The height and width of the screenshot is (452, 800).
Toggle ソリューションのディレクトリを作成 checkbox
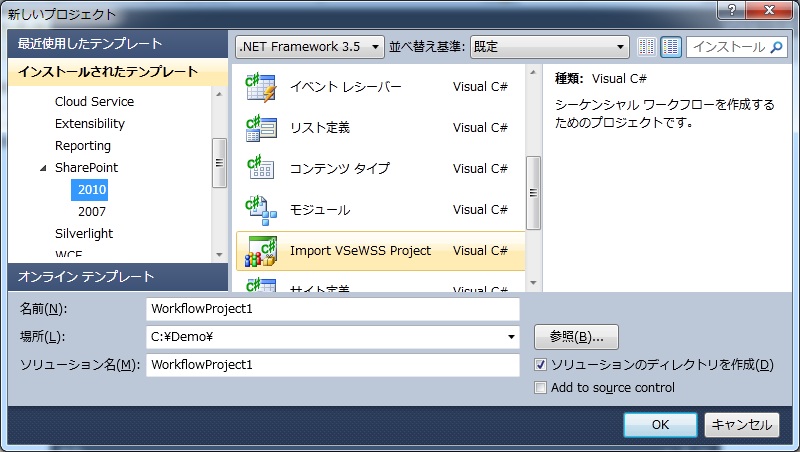pyautogui.click(x=540, y=365)
